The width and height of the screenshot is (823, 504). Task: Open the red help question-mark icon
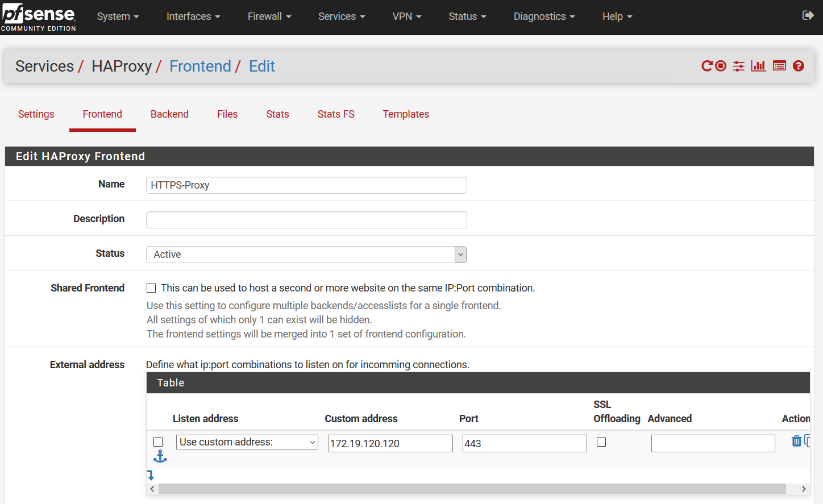pos(798,66)
